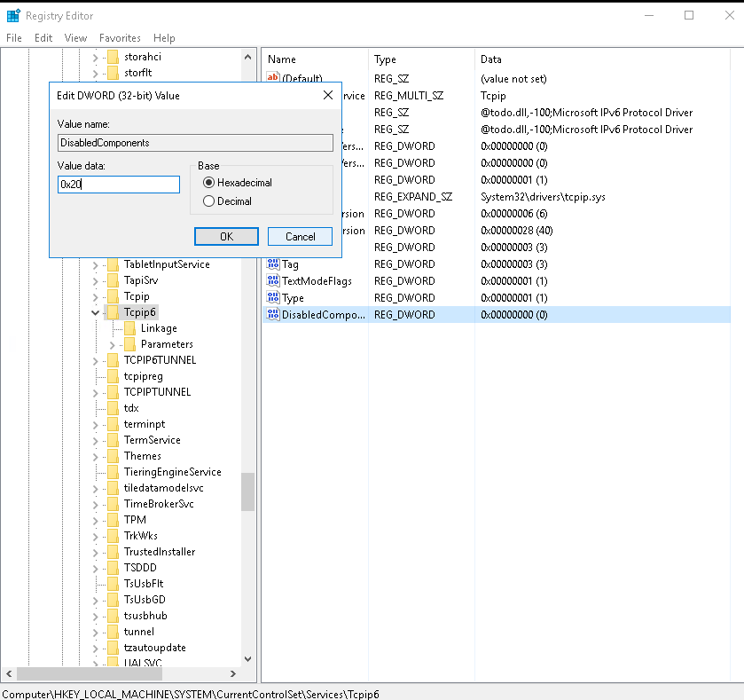The height and width of the screenshot is (700, 744).
Task: Click the Linkage subfolder icon
Action: click(129, 328)
